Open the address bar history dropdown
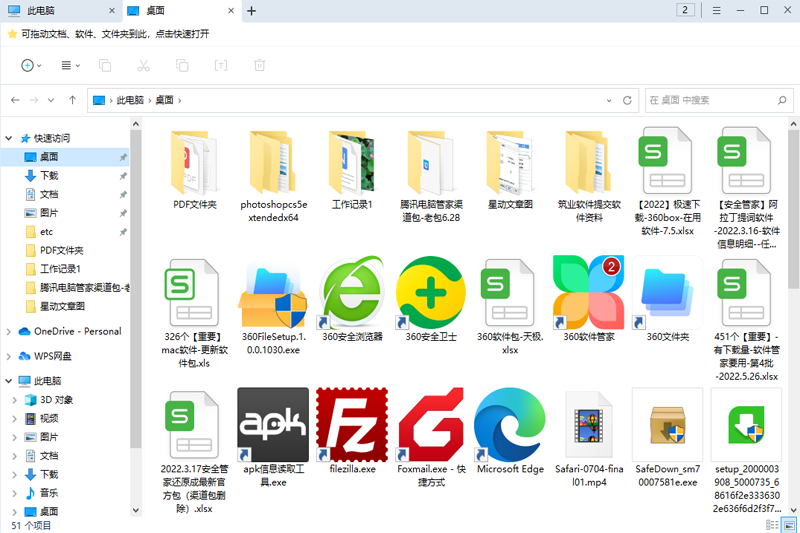The width and height of the screenshot is (800, 533). (x=609, y=100)
